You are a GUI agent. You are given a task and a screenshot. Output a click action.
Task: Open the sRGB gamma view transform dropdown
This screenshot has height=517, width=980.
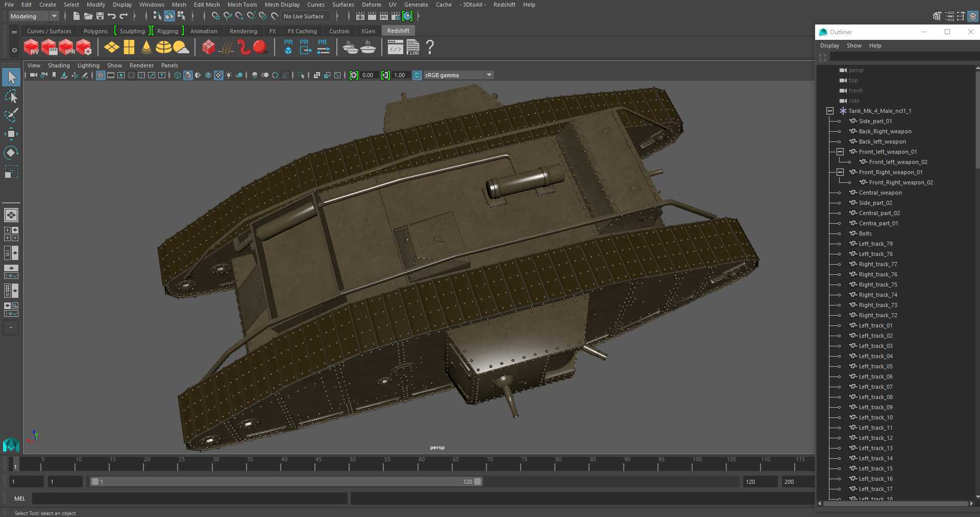(x=459, y=75)
